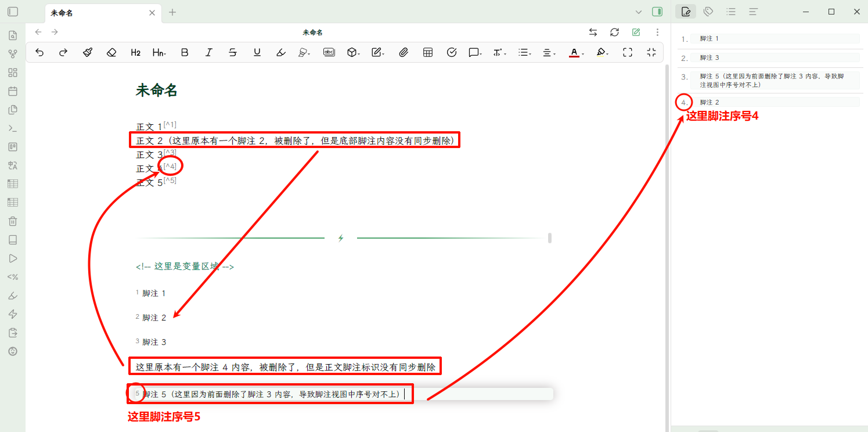
Task: Click the red font color A swatch
Action: [574, 52]
